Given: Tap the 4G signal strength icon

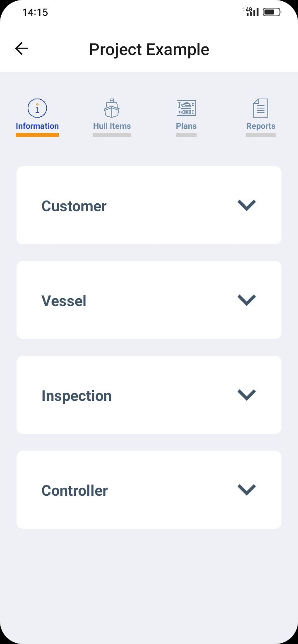Looking at the screenshot, I should click(251, 12).
